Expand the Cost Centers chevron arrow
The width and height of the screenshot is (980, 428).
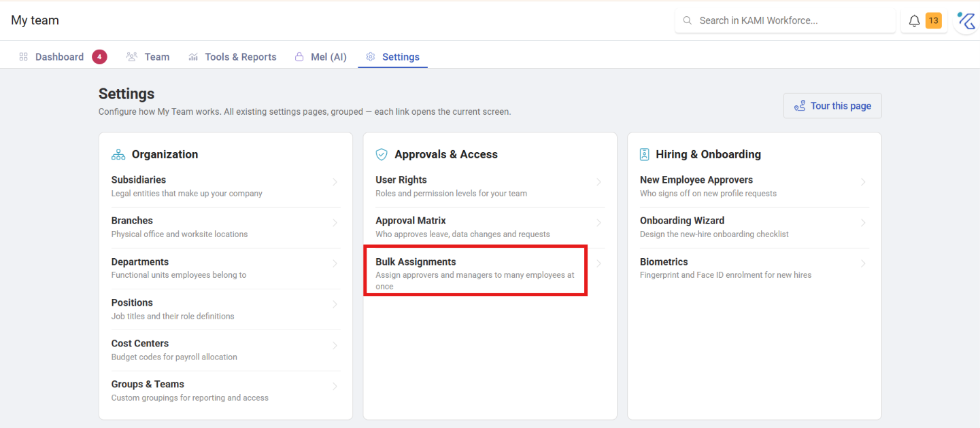335,345
